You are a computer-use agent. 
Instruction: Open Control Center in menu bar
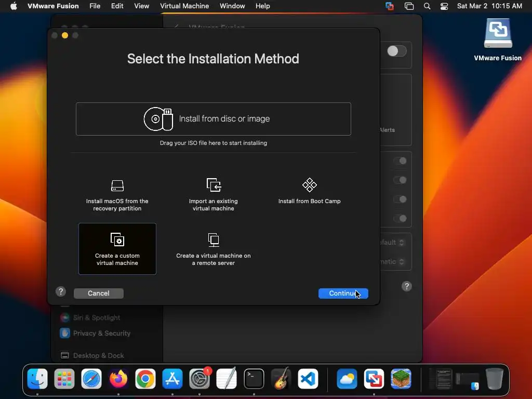pos(444,6)
